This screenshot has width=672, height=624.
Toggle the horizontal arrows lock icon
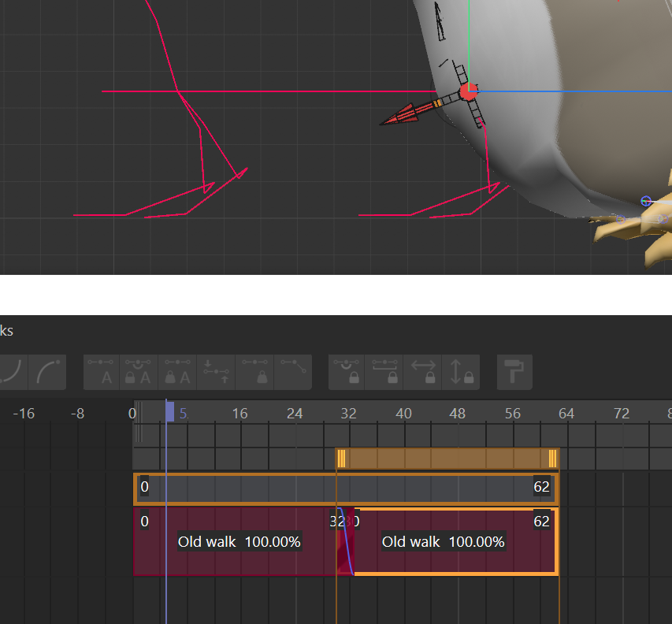coord(422,372)
